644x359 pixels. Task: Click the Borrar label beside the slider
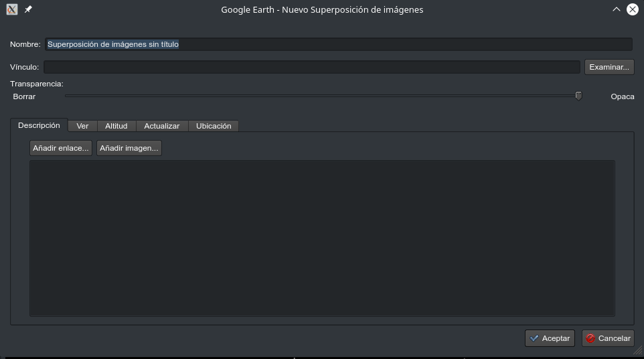pos(24,96)
